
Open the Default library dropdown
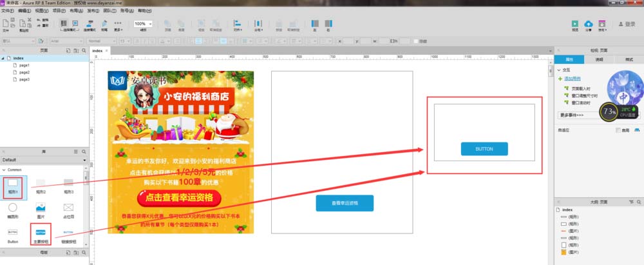(x=44, y=160)
